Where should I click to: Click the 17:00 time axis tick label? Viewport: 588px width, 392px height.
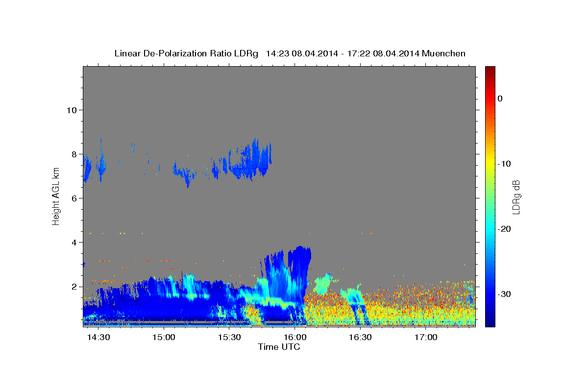tap(426, 338)
